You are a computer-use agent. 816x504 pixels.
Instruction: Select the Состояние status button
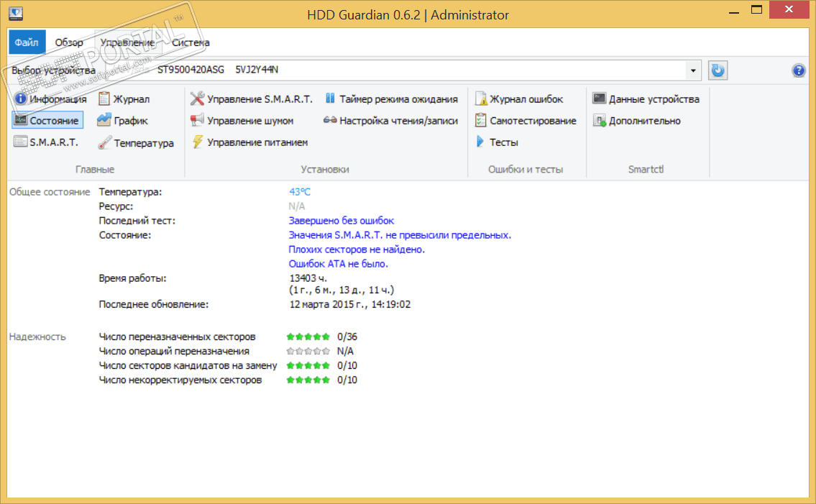click(x=47, y=120)
